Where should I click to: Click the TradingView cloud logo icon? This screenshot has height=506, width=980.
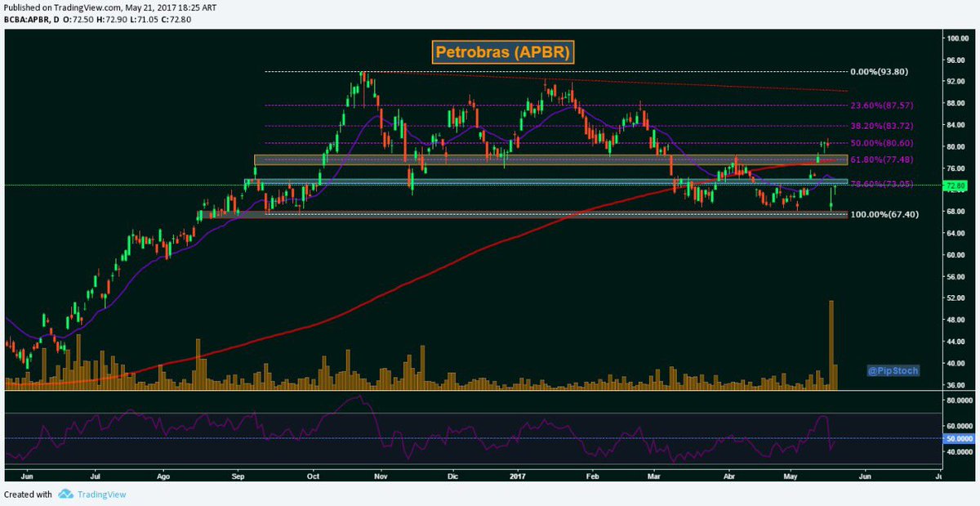click(67, 494)
